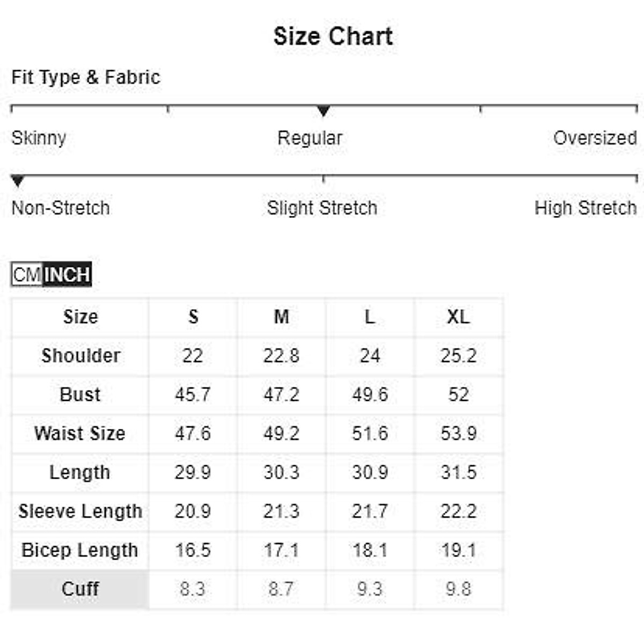The width and height of the screenshot is (644, 644).
Task: Select the INCH unit toggle
Action: click(67, 275)
